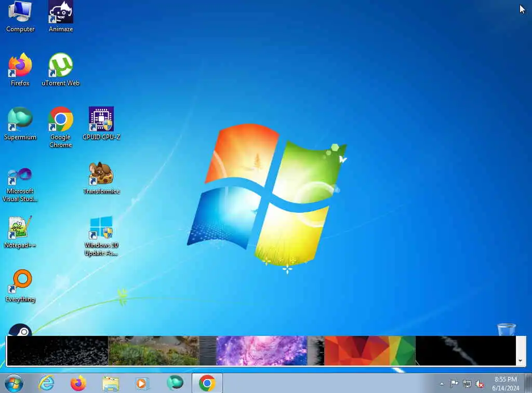This screenshot has width=532, height=393.
Task: Choose the black smoke wallpaper thumbnail
Action: point(465,350)
